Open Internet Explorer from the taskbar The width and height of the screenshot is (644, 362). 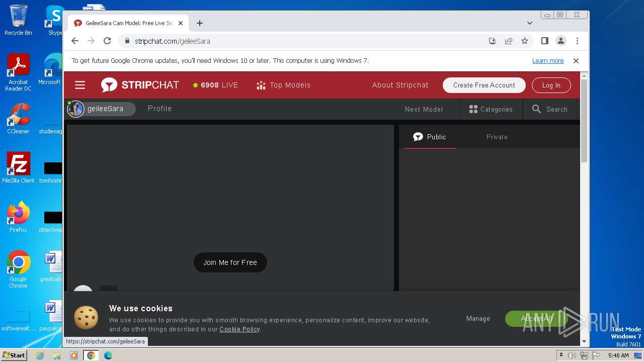(x=40, y=355)
